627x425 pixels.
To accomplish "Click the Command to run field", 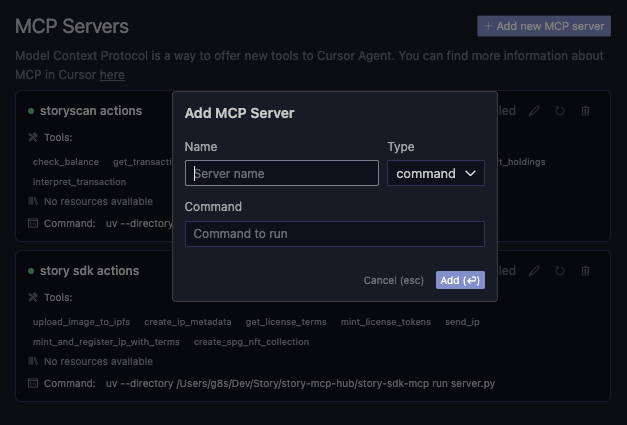I will [334, 234].
